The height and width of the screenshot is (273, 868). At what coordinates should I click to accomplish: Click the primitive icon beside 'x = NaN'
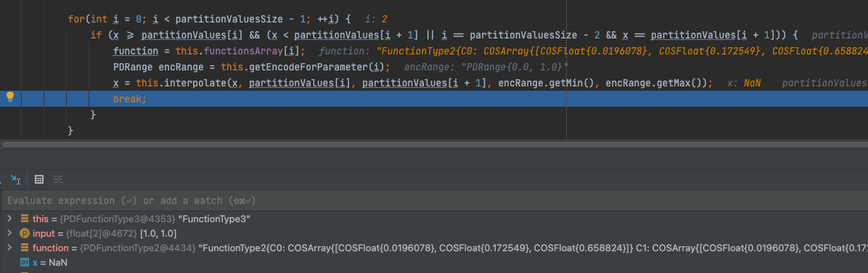25,263
